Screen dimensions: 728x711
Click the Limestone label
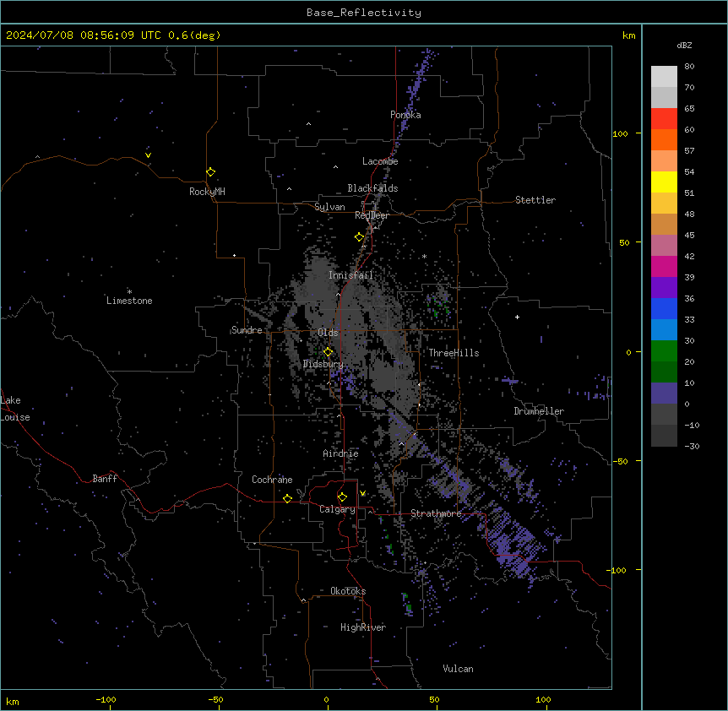click(129, 301)
